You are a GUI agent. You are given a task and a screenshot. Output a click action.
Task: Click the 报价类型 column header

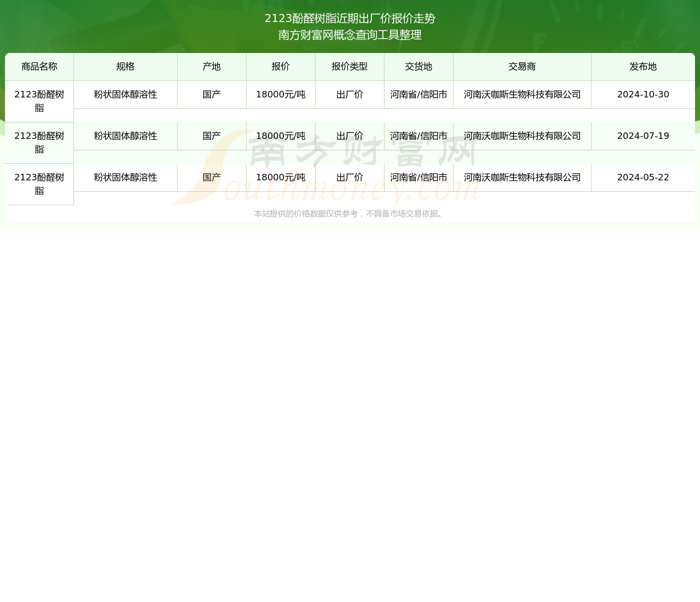point(349,66)
